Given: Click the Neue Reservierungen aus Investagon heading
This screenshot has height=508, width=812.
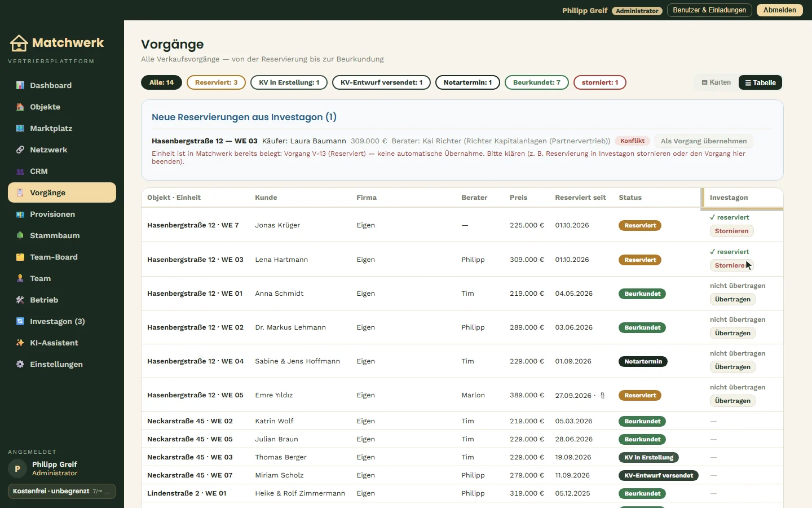Looking at the screenshot, I should pyautogui.click(x=244, y=117).
